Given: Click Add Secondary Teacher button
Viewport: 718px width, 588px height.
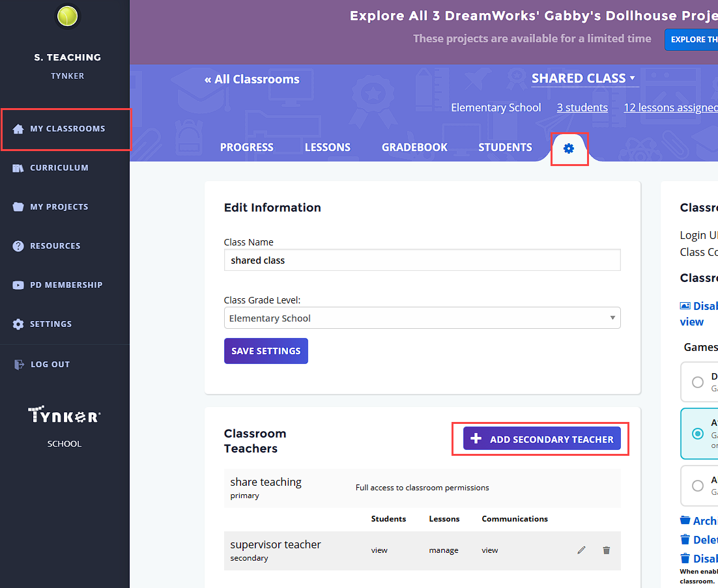Looking at the screenshot, I should [542, 439].
